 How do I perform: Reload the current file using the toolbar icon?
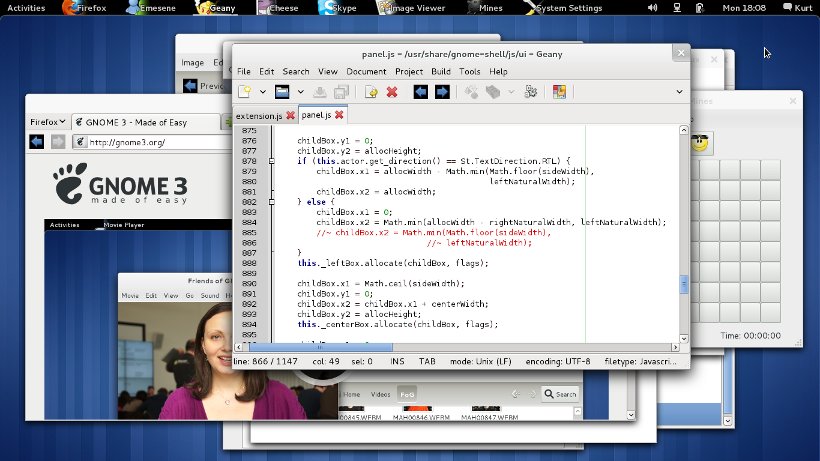tap(371, 92)
